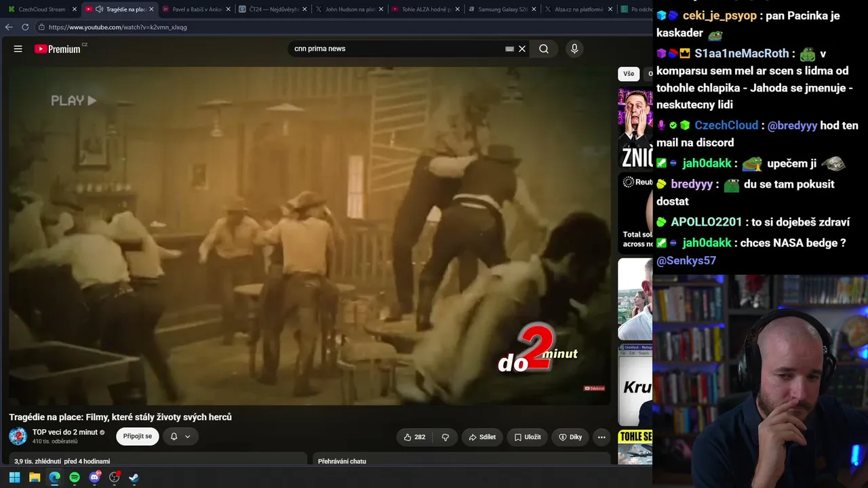Open Discord from the taskbar
This screenshot has width=868, height=488.
pos(95,477)
